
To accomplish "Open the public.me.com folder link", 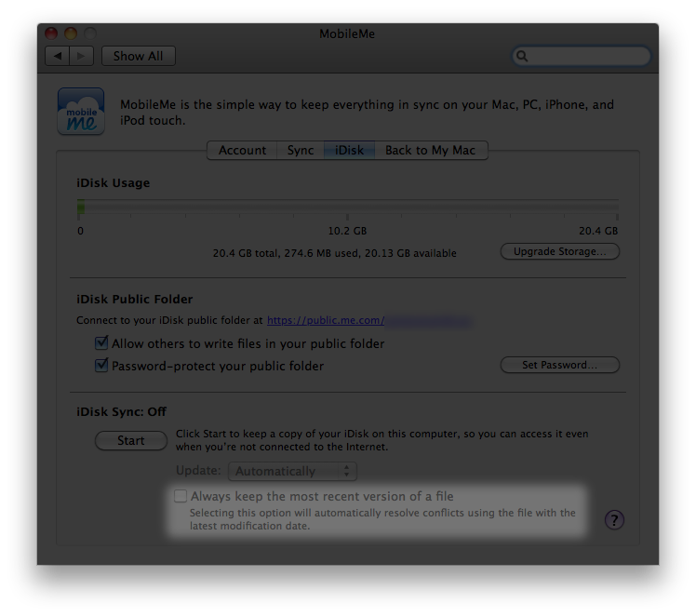I will tap(326, 320).
